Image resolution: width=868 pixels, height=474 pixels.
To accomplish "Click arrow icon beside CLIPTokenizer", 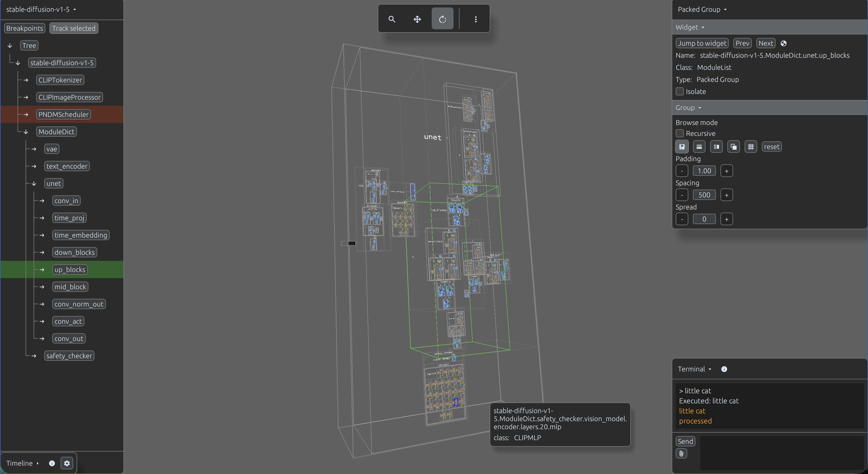I will (26, 80).
